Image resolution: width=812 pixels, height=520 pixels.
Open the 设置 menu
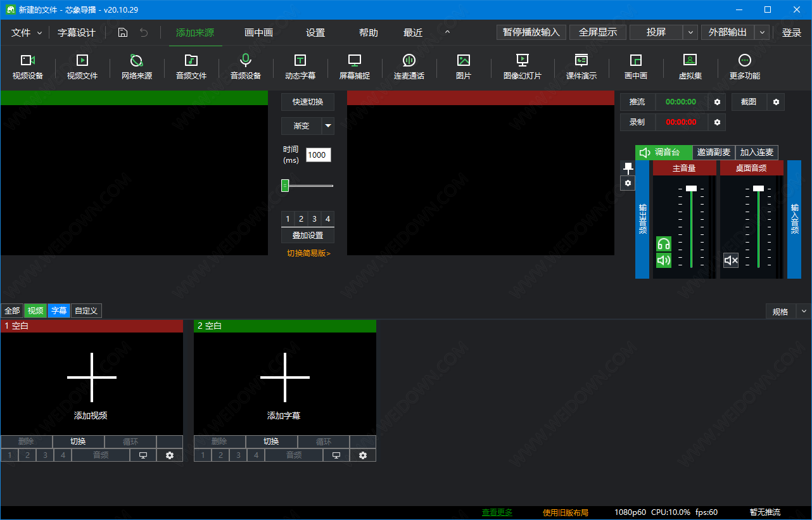[x=315, y=33]
